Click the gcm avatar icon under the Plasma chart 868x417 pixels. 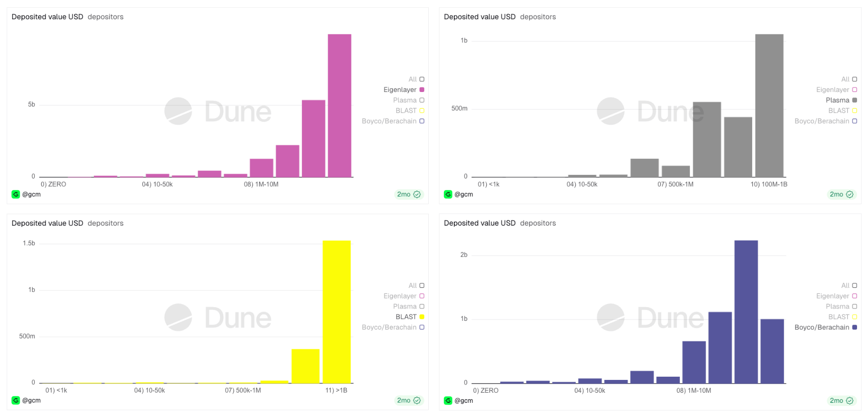pos(448,194)
